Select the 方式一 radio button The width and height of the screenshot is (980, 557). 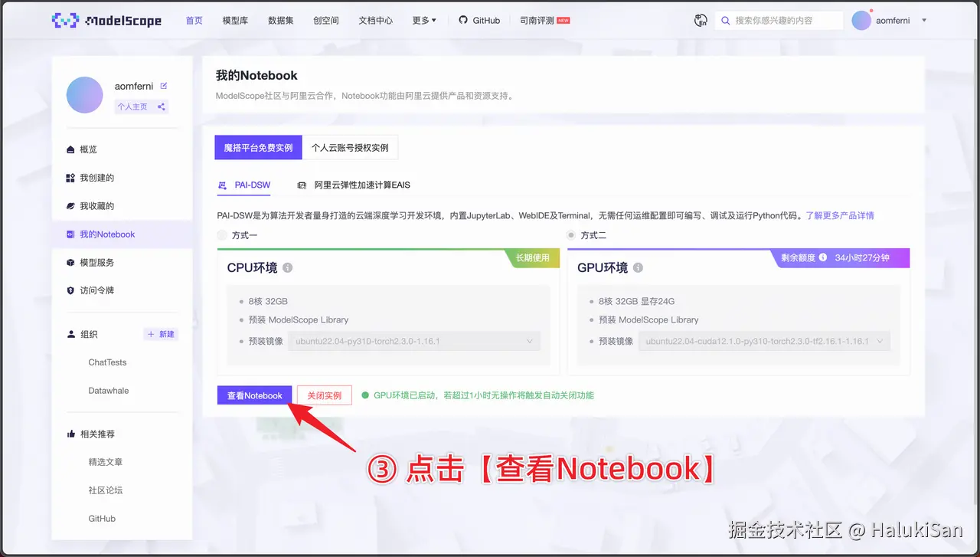pyautogui.click(x=222, y=235)
